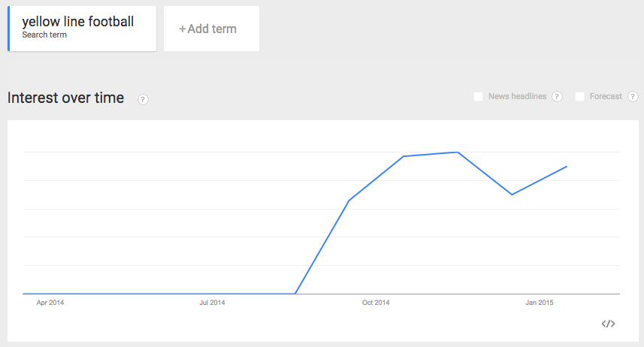644x347 pixels.
Task: Click help icon next to News headlines
Action: [557, 96]
